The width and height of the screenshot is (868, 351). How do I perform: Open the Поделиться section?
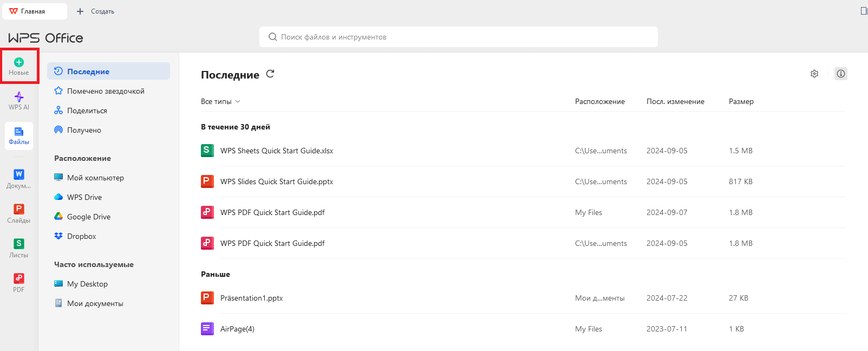[x=87, y=110]
